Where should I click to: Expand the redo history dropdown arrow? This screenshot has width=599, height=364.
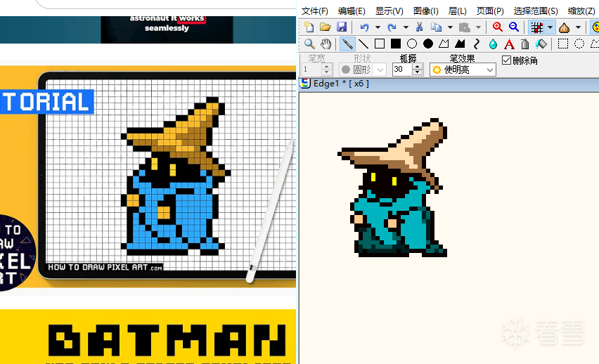(406, 27)
